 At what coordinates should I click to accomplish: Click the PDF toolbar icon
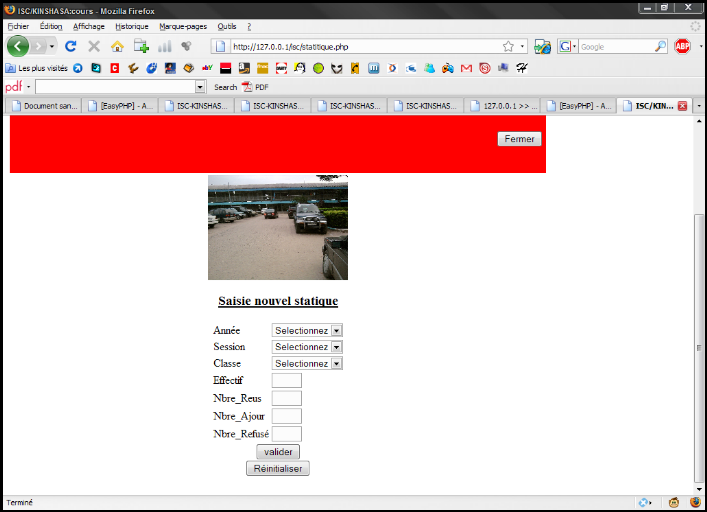coord(255,87)
